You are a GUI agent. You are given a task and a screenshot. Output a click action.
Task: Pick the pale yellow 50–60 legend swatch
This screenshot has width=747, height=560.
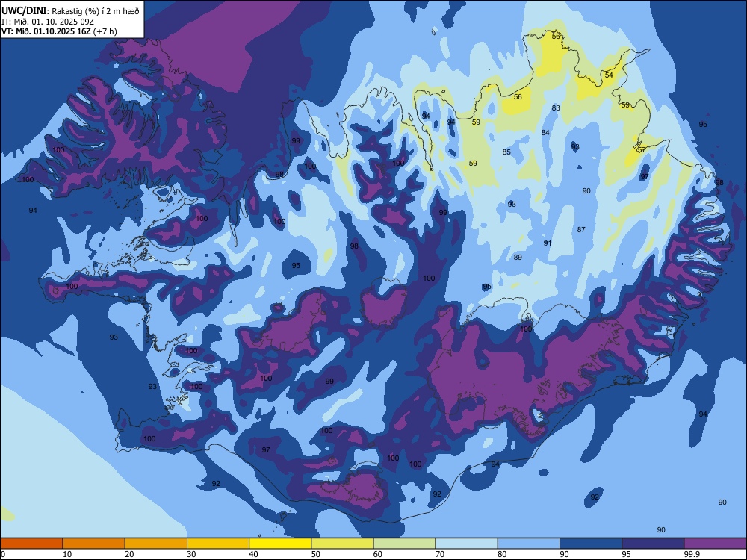tap(342, 544)
